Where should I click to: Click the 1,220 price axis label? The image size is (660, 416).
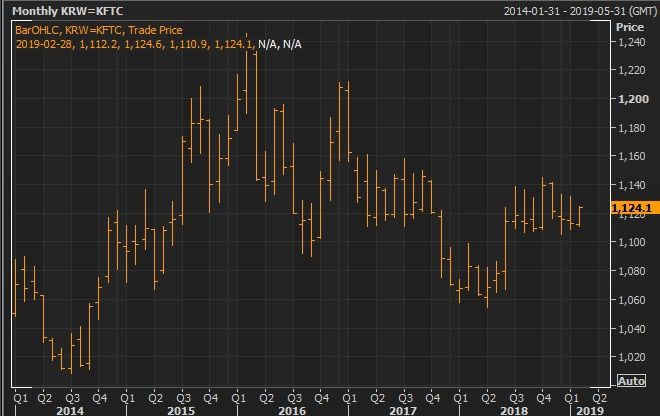coord(632,70)
